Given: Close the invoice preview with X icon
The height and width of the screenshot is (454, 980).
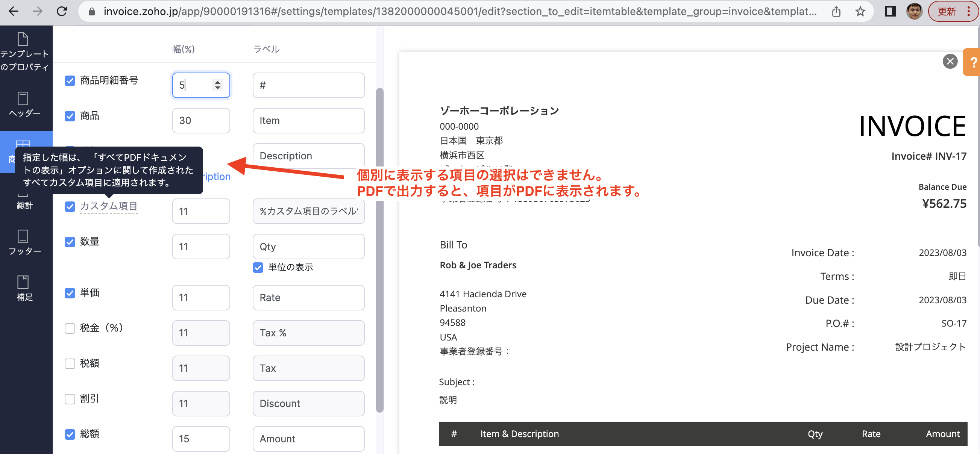Looking at the screenshot, I should click(x=950, y=61).
